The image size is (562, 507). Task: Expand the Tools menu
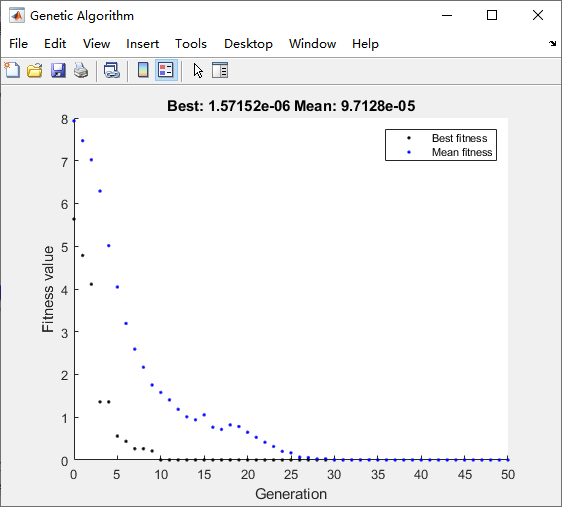pyautogui.click(x=191, y=44)
